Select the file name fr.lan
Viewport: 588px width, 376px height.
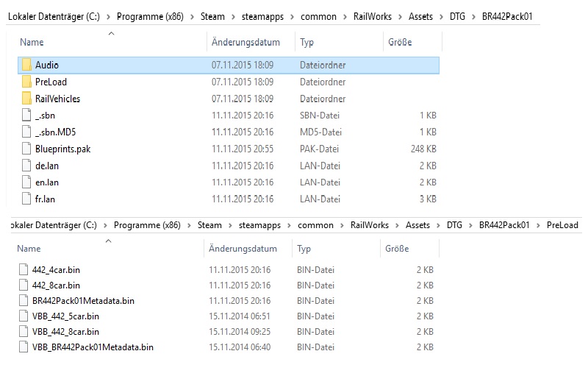coord(45,199)
